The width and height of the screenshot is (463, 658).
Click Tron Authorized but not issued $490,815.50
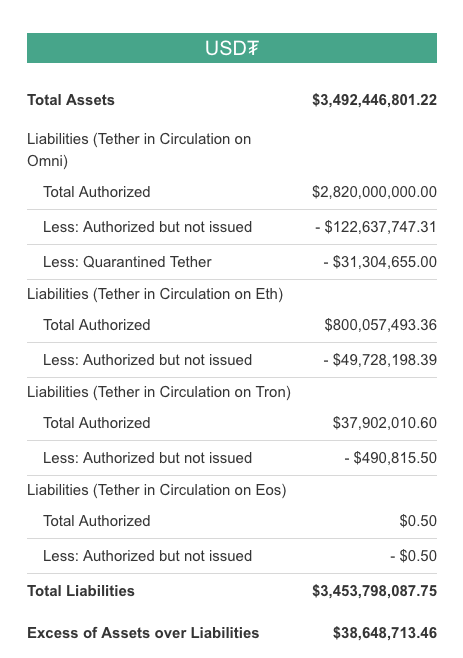391,458
